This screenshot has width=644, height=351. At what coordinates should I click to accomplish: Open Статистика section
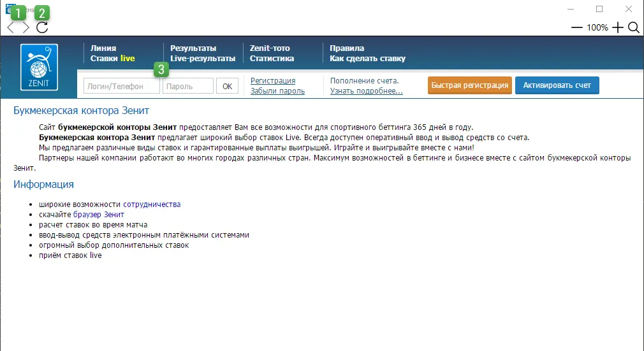[x=272, y=59]
